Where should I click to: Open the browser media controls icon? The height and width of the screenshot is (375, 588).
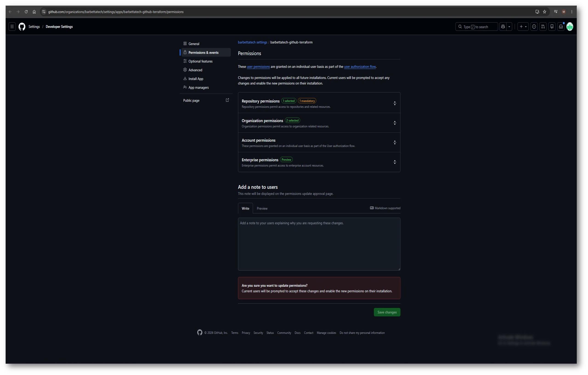pos(556,12)
